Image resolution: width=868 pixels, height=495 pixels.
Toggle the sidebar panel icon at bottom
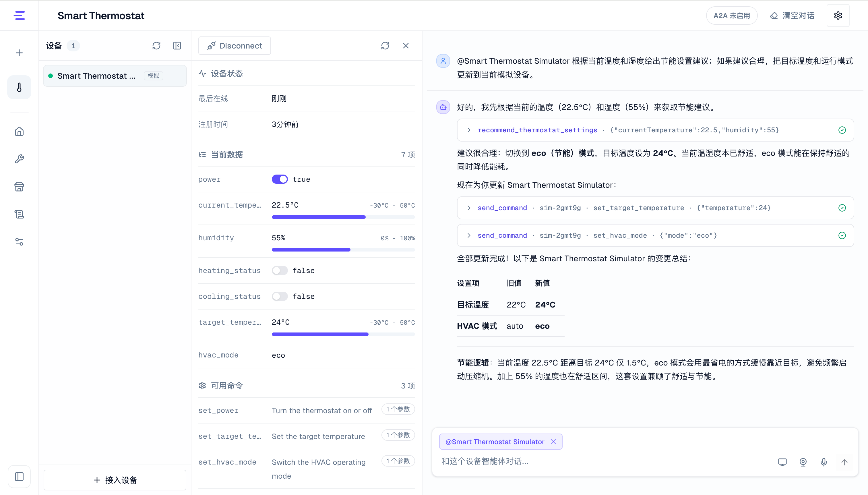pos(19,476)
